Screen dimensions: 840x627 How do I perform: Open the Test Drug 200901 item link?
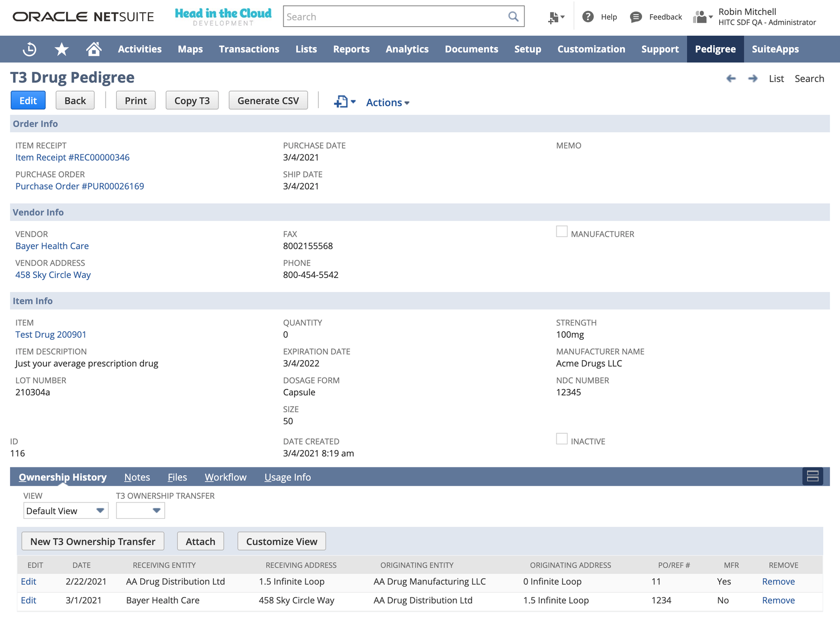51,335
